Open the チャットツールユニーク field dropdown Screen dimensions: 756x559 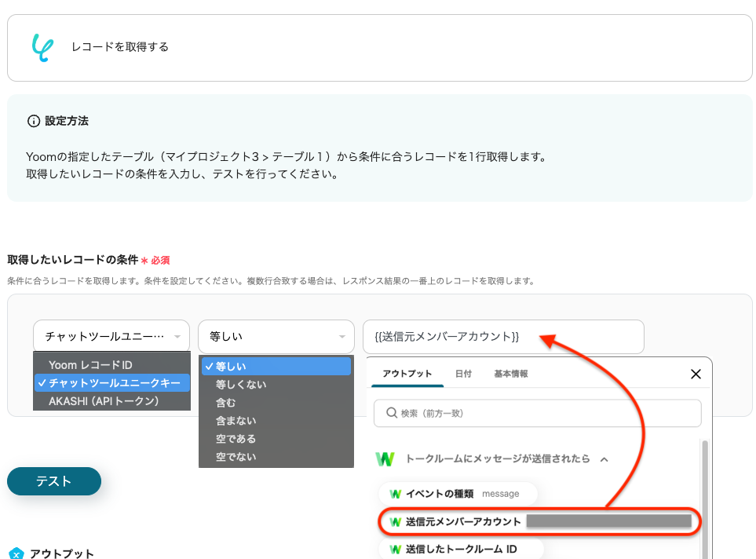point(111,337)
